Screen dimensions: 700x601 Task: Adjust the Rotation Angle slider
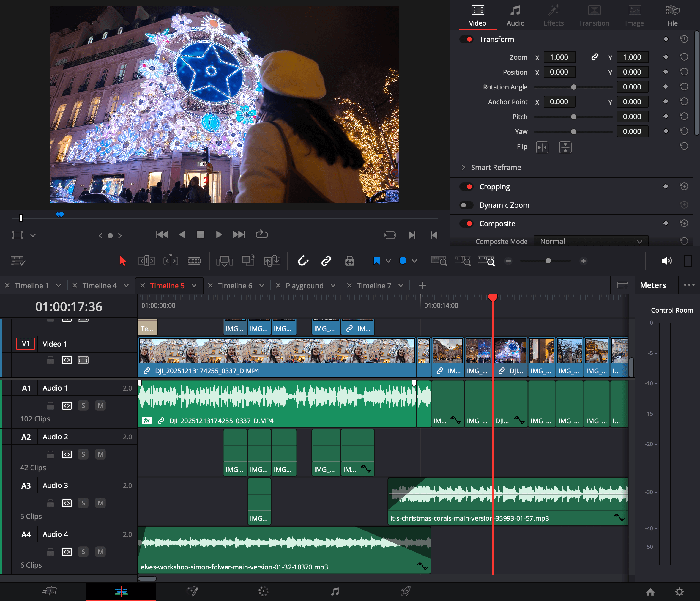(x=573, y=87)
